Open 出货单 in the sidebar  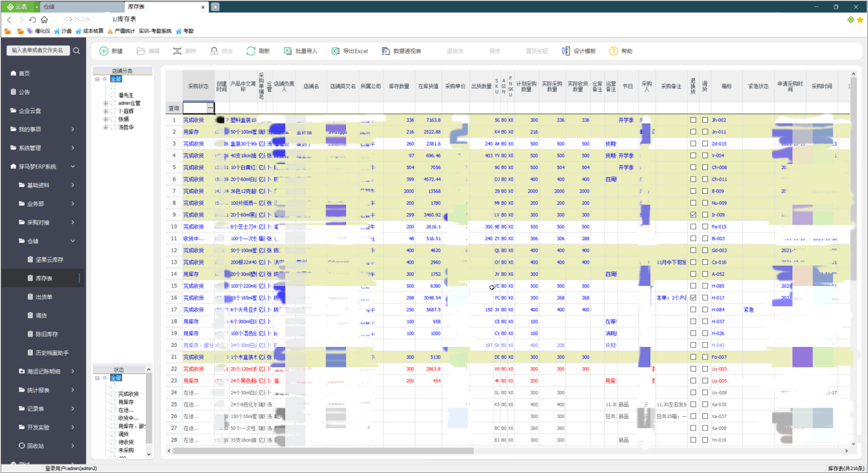coord(44,297)
